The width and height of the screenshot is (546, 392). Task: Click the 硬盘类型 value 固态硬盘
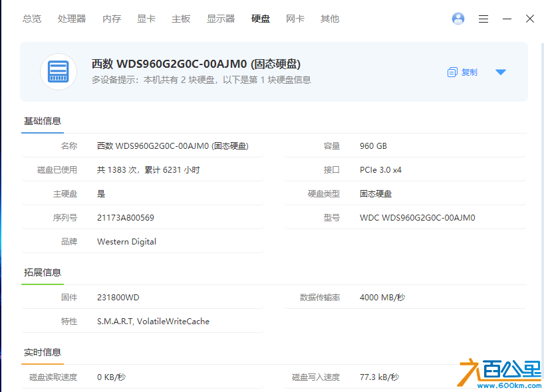[376, 194]
